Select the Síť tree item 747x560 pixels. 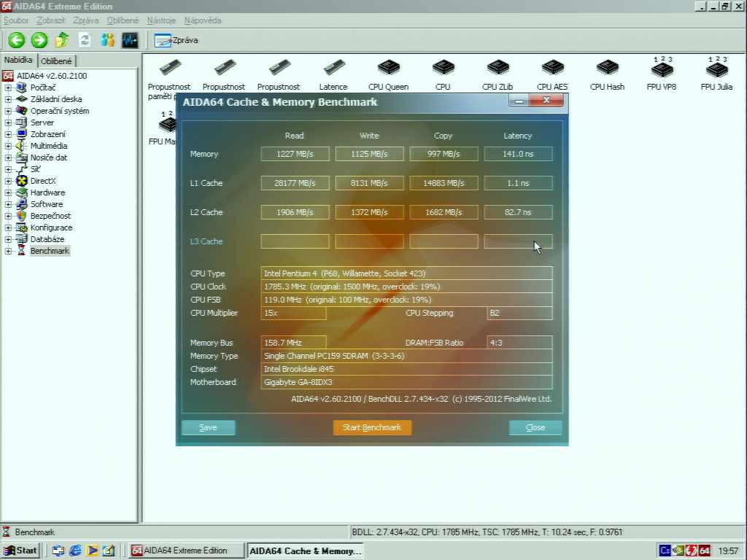[x=35, y=169]
